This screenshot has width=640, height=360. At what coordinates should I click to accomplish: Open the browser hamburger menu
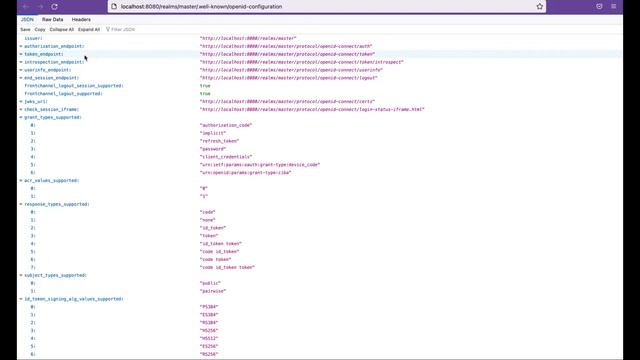(613, 7)
